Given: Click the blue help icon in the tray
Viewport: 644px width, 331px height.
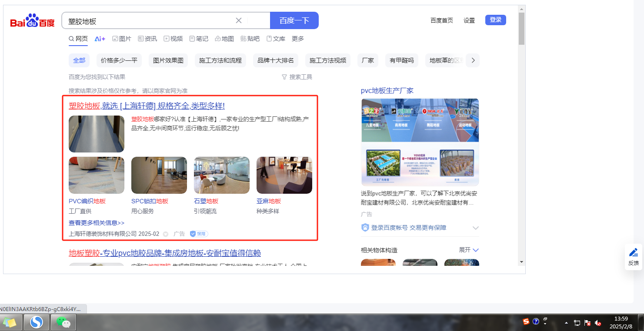Looking at the screenshot, I should (536, 321).
